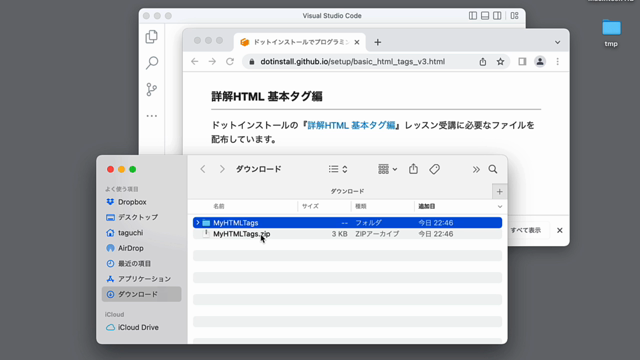Open Finder group-by dropdown
This screenshot has width=640, height=360.
(x=387, y=169)
